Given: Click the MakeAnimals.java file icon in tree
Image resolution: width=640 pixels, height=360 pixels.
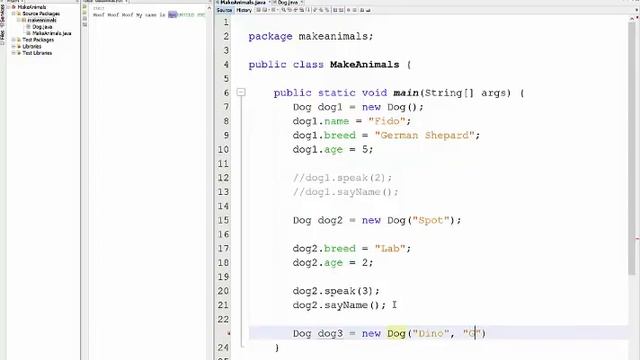Looking at the screenshot, I should (28, 33).
